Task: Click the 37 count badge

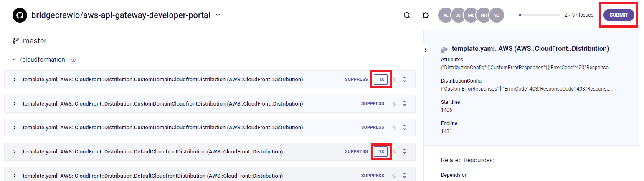Action: pyautogui.click(x=74, y=60)
